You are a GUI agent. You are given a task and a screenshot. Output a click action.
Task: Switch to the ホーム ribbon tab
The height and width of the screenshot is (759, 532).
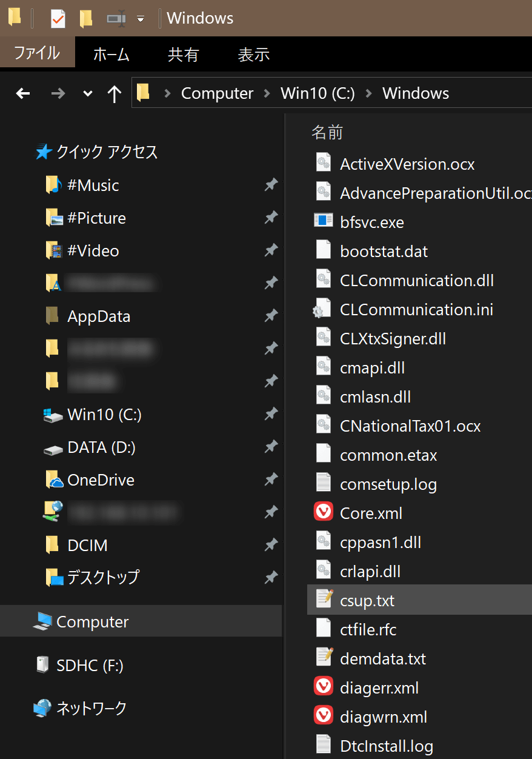click(111, 55)
